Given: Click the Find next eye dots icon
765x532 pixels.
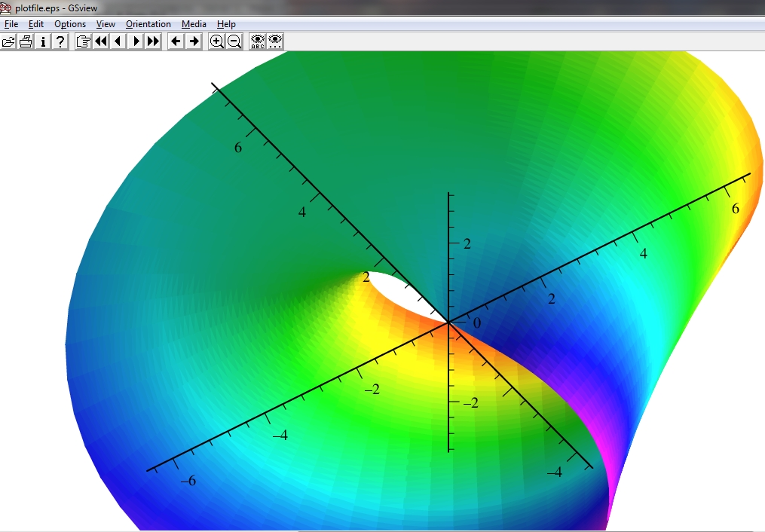Looking at the screenshot, I should click(x=276, y=41).
